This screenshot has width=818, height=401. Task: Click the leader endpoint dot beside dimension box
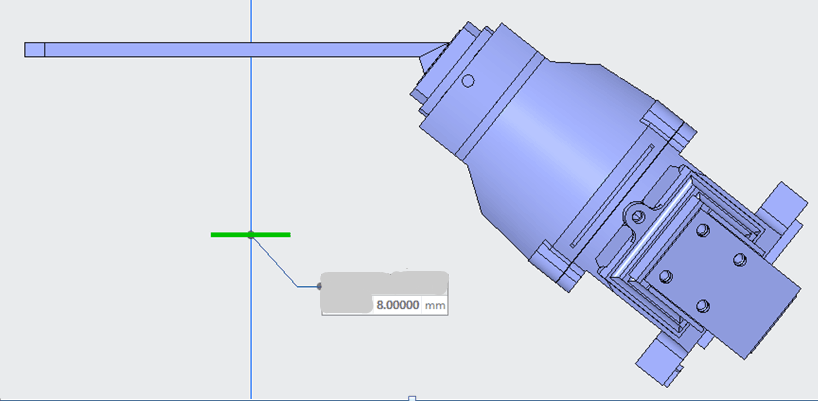click(319, 286)
